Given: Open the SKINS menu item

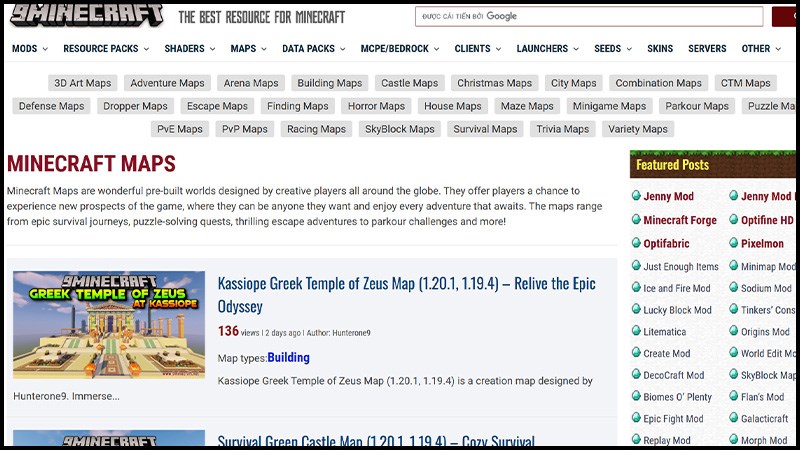Looking at the screenshot, I should click(660, 48).
